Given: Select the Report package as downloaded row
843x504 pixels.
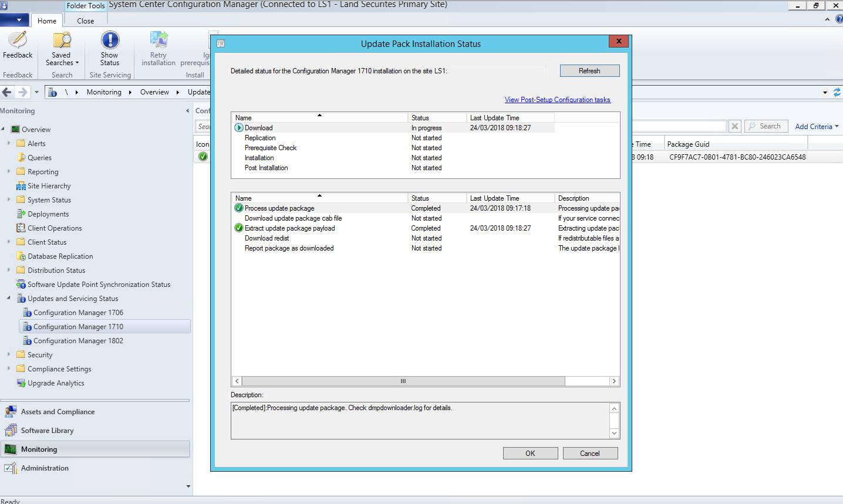Looking at the screenshot, I should point(426,248).
